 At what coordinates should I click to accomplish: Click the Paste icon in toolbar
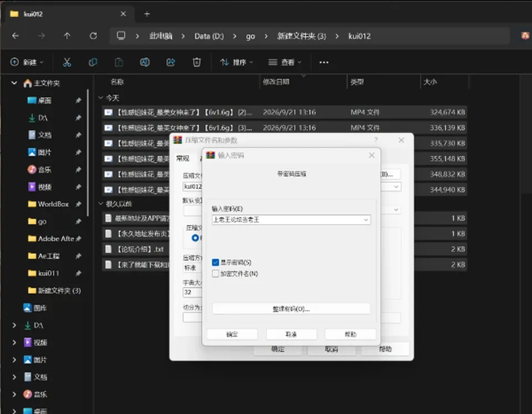[x=119, y=63]
